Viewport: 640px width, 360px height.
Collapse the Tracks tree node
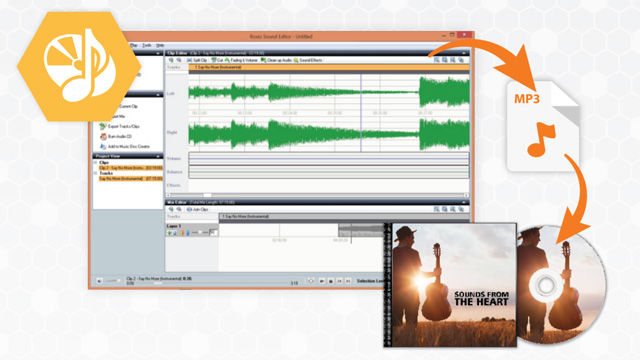(x=96, y=173)
